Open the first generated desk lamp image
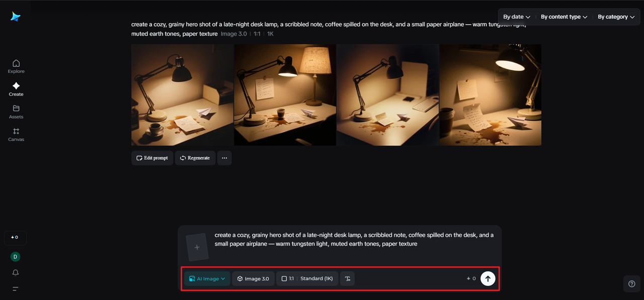Screen dimensions: 644x300 [182, 95]
